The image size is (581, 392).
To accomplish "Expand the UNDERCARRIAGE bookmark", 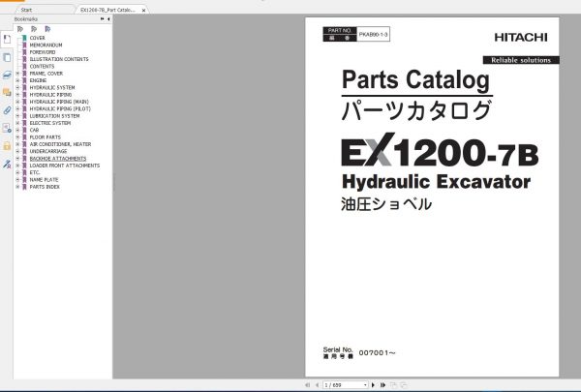I will (x=17, y=151).
